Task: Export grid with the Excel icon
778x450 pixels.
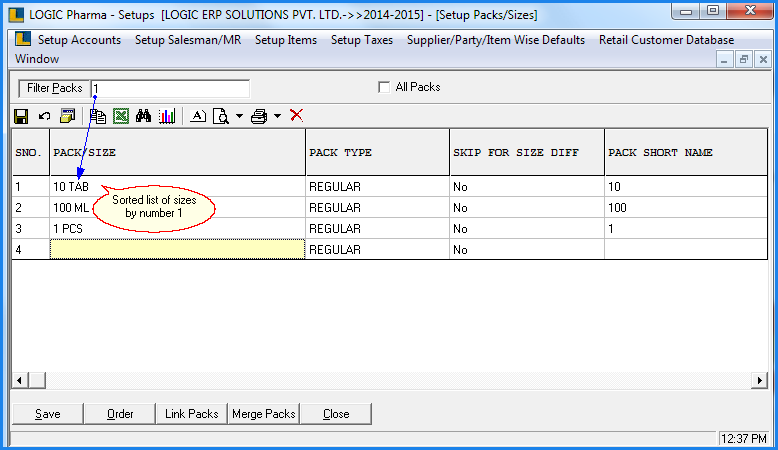Action: tap(121, 116)
